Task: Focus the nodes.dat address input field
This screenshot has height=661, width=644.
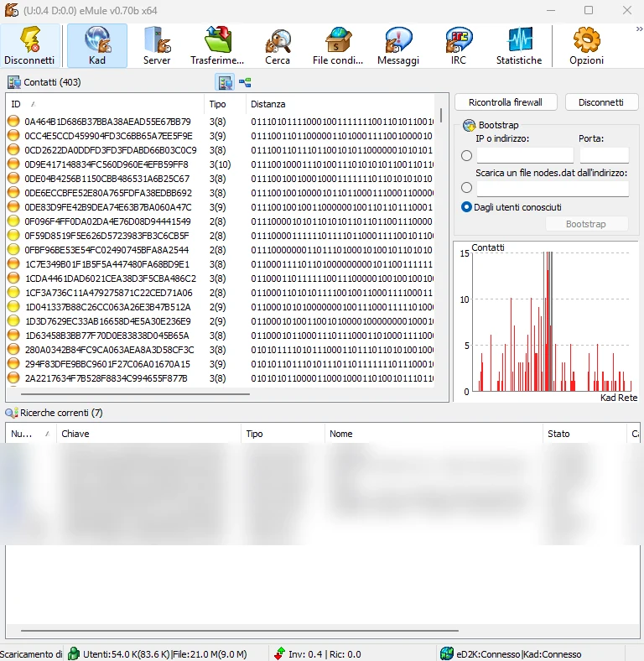Action: (x=553, y=189)
